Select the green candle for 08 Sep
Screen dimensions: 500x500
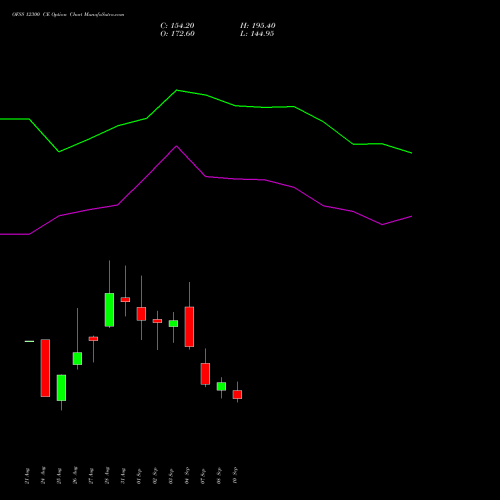coord(221,386)
